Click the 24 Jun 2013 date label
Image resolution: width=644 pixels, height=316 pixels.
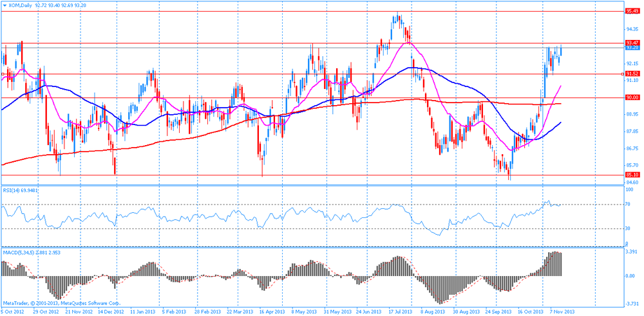[368, 312]
